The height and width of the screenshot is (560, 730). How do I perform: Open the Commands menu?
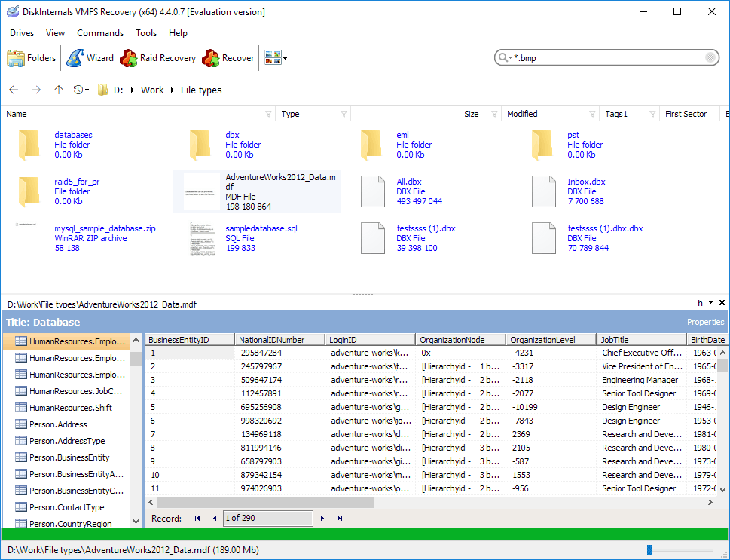(x=100, y=33)
